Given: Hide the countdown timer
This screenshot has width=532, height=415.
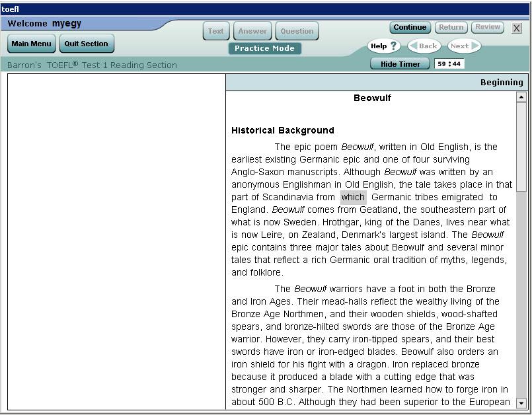Looking at the screenshot, I should (x=400, y=64).
